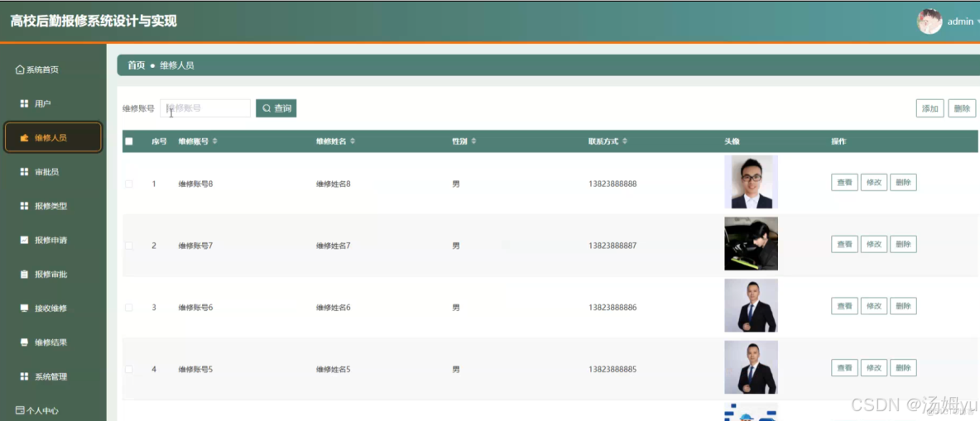Open 系统首页 in sidebar

pos(37,70)
